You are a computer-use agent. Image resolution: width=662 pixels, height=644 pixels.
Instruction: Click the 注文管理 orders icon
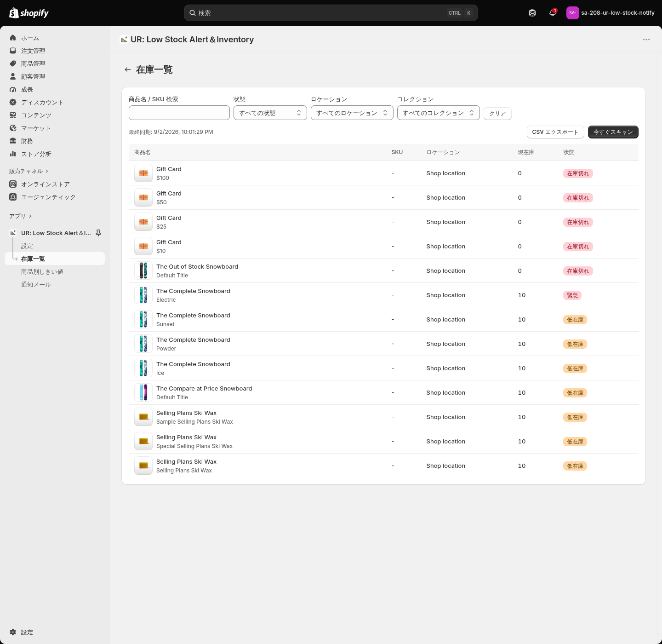[x=13, y=51]
